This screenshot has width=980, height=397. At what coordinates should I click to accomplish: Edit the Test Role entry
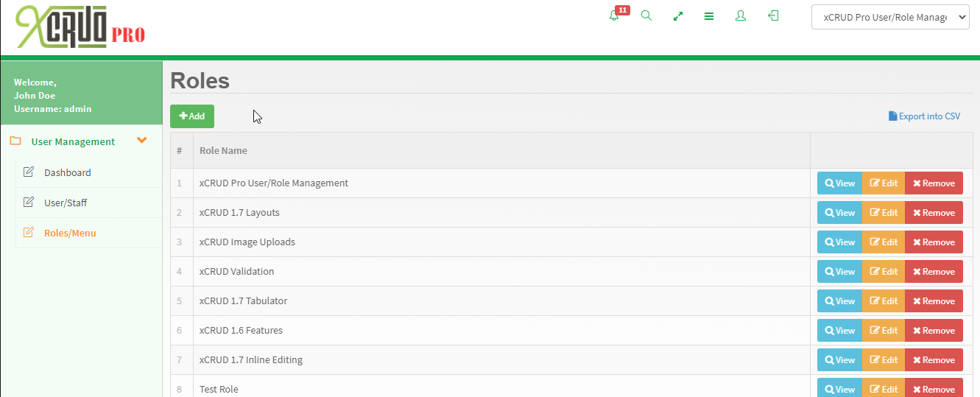click(x=884, y=389)
